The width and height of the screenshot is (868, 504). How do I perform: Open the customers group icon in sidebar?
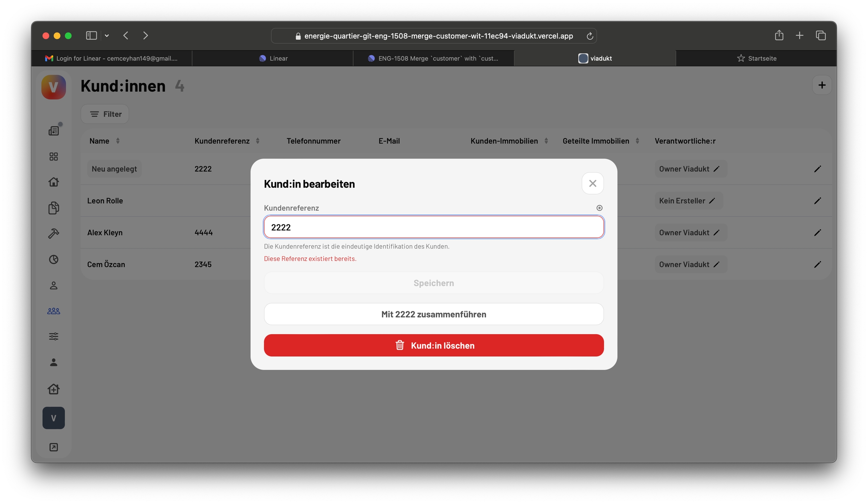[x=53, y=311]
